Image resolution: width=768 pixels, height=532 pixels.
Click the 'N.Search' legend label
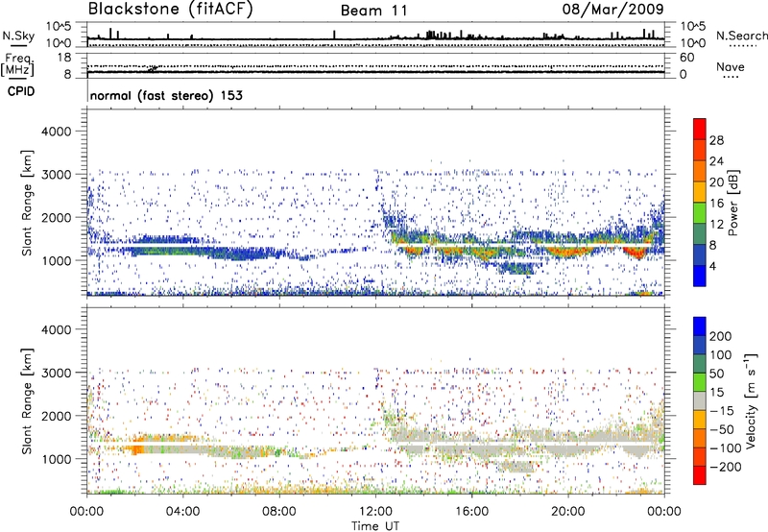[x=742, y=36]
